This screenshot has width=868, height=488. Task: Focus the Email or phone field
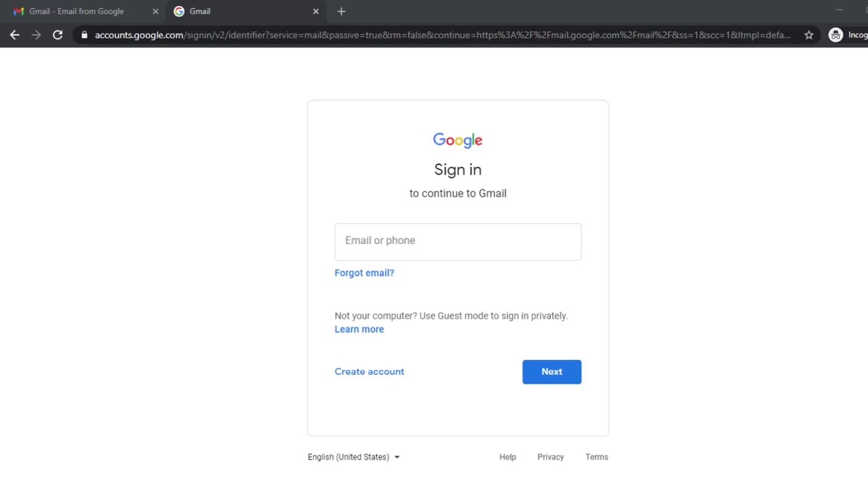click(458, 242)
